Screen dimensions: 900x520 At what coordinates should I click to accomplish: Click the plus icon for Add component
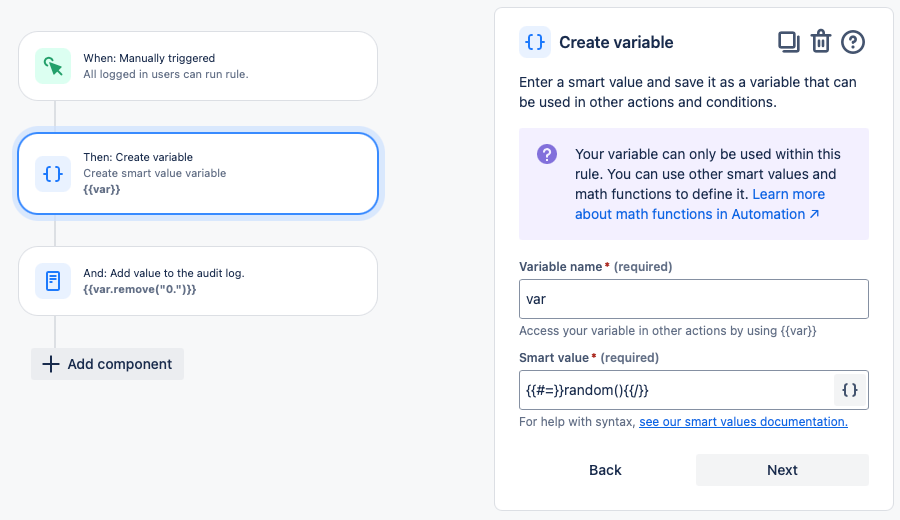(50, 364)
